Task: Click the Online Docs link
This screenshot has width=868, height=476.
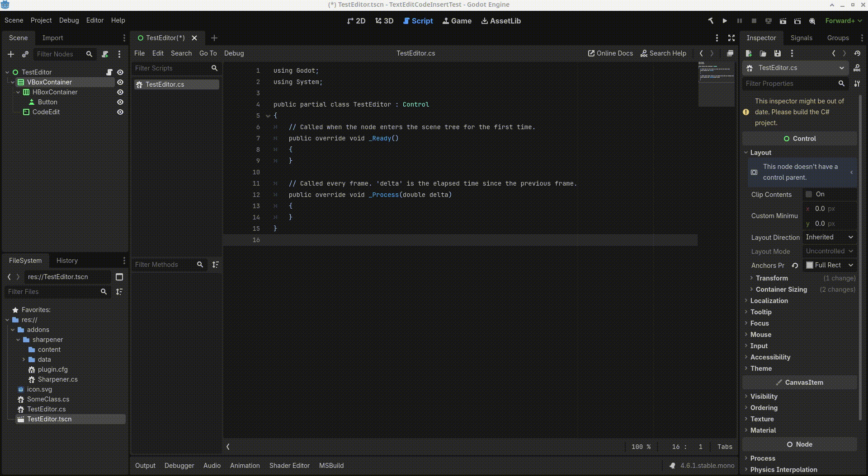Action: 610,53
